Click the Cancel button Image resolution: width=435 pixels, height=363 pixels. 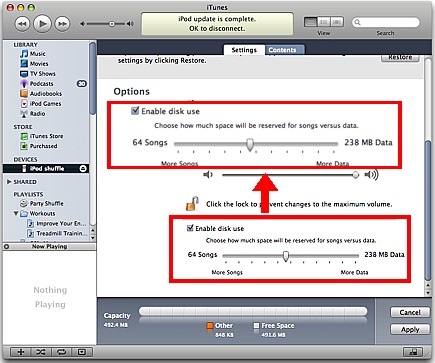point(410,312)
